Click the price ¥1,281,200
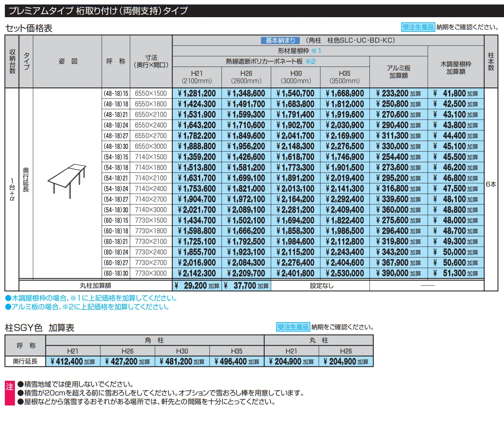Screen dimensions: 504x423 (197, 93)
